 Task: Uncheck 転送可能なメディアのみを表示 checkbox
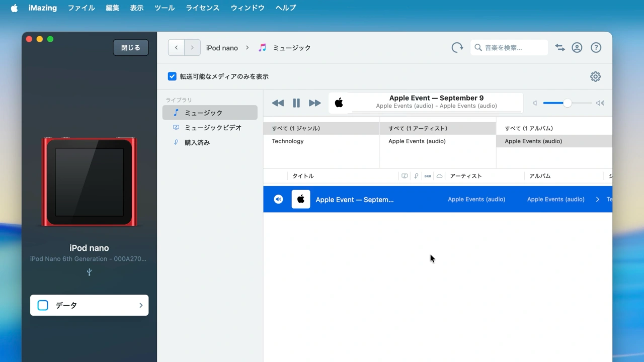point(172,76)
